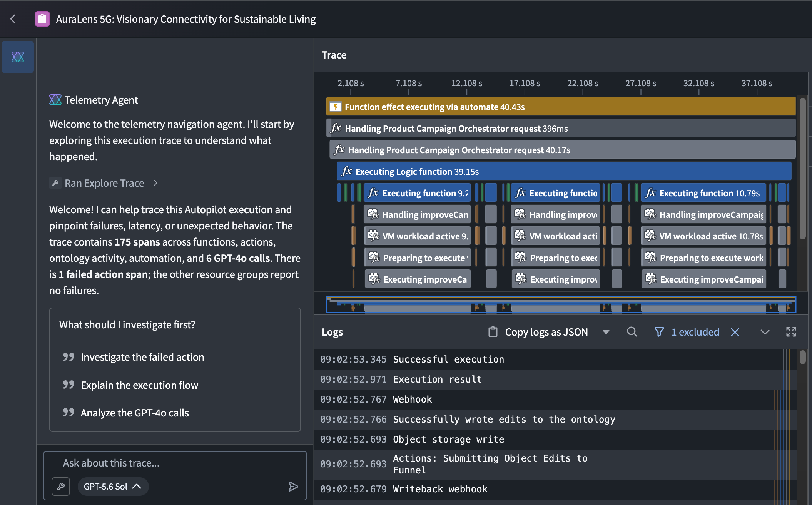
Task: Select Executing Logic function 39.15s span
Action: pyautogui.click(x=564, y=171)
